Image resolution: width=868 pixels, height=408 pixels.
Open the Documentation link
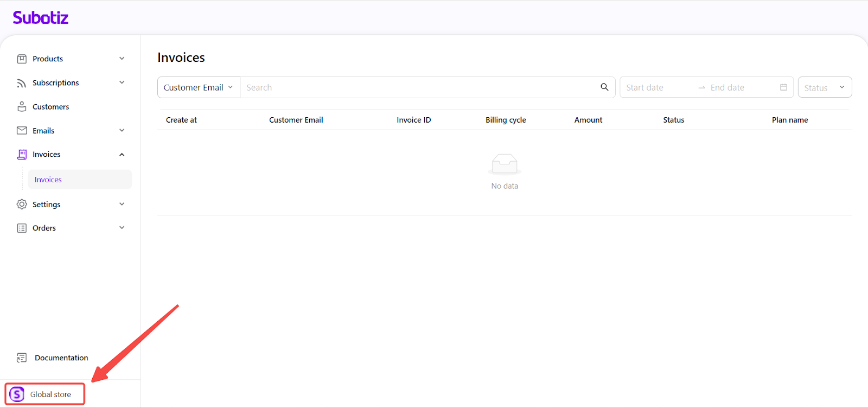tap(61, 358)
